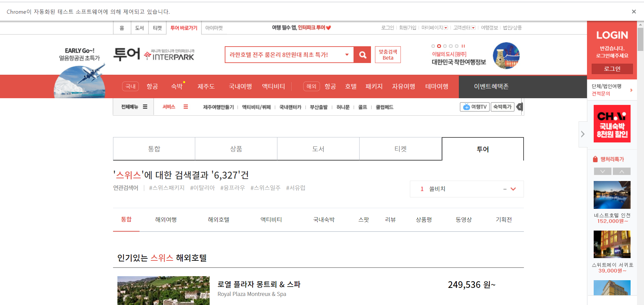Click the 대한민국 착한여행정보 round image
The width and height of the screenshot is (644, 305).
[506, 56]
